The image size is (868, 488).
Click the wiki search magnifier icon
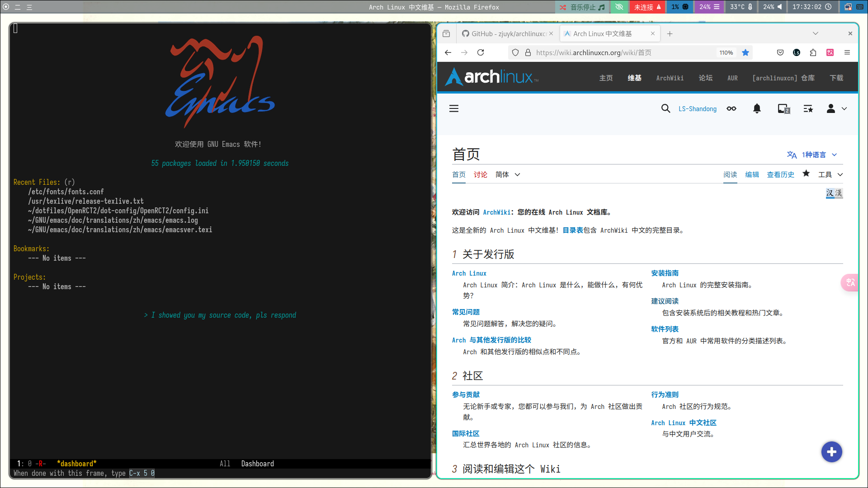(x=665, y=108)
